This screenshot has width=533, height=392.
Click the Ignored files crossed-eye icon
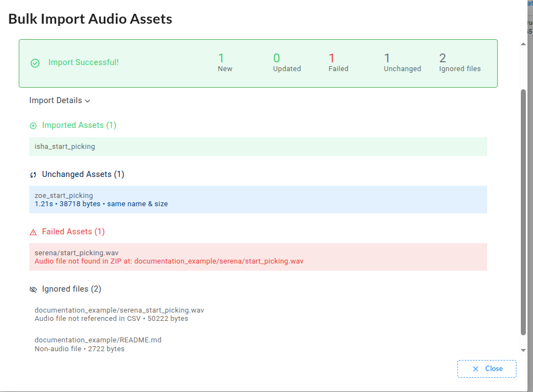point(33,289)
